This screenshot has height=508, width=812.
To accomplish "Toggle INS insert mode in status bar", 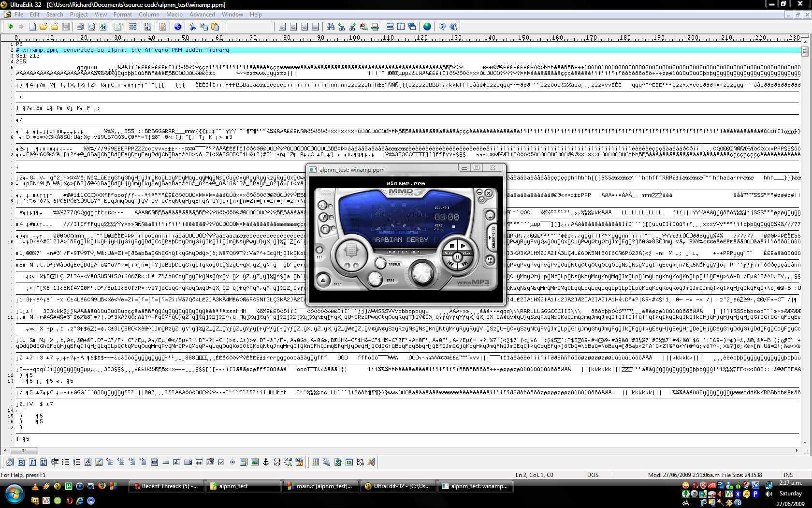I will (x=788, y=475).
